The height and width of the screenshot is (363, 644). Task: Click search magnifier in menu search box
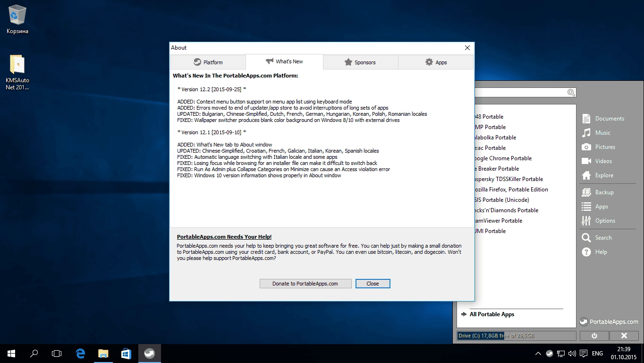pos(571,93)
